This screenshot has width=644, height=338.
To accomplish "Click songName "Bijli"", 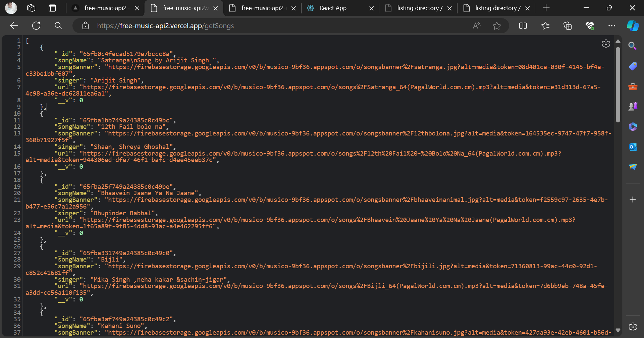I will (110, 260).
